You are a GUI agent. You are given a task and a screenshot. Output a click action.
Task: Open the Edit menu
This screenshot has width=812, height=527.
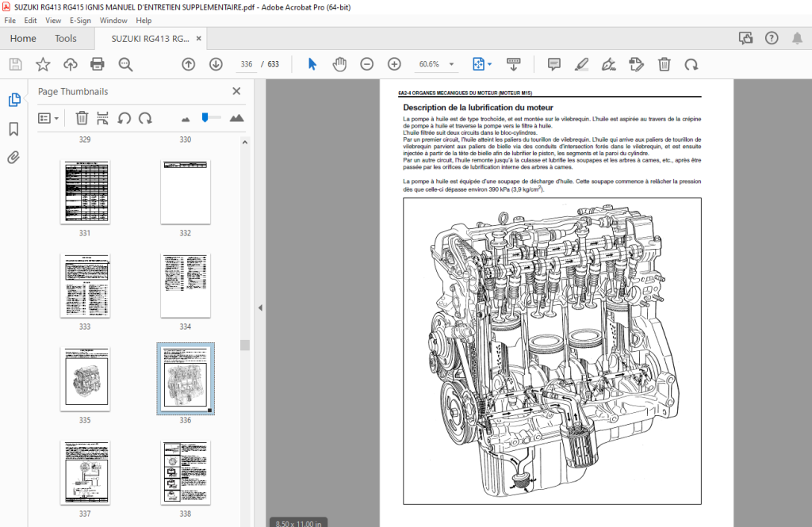31,20
